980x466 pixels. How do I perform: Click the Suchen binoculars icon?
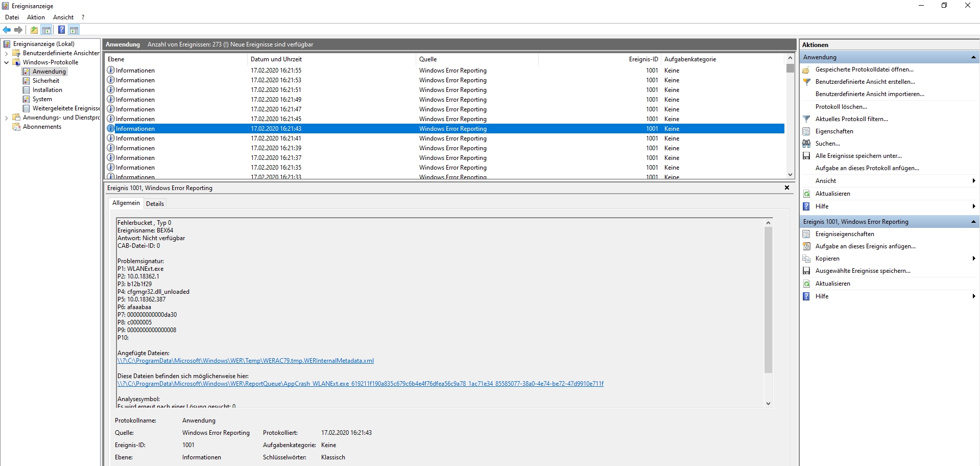pyautogui.click(x=806, y=144)
